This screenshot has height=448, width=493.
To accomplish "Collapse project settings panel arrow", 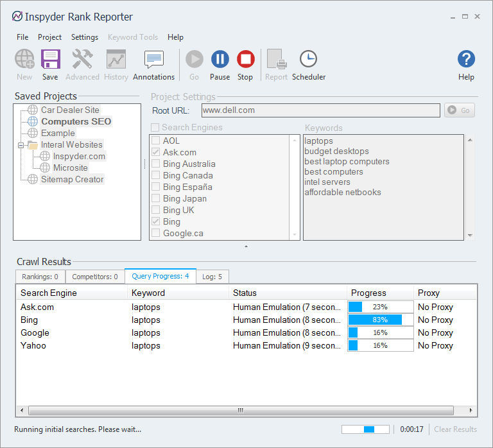I will (x=246, y=246).
